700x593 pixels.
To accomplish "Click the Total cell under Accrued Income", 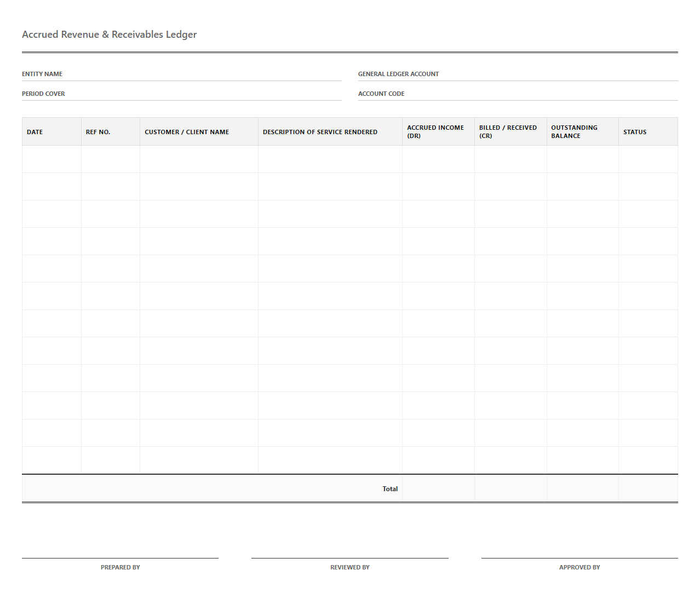I will coord(438,488).
